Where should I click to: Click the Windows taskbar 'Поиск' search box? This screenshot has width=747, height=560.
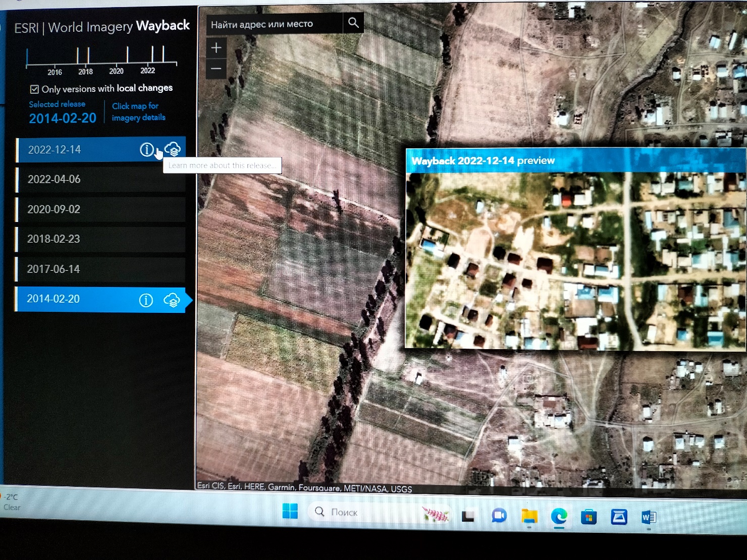380,512
